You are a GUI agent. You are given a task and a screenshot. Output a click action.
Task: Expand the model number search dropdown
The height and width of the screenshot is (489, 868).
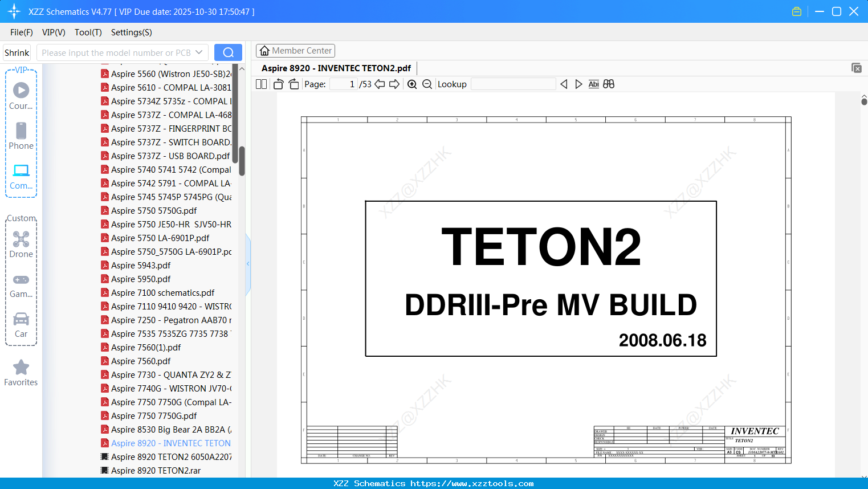pos(199,52)
